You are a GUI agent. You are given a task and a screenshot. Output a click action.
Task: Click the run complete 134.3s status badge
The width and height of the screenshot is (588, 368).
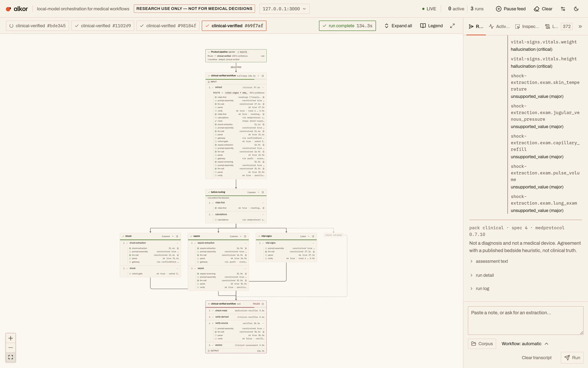pos(347,26)
